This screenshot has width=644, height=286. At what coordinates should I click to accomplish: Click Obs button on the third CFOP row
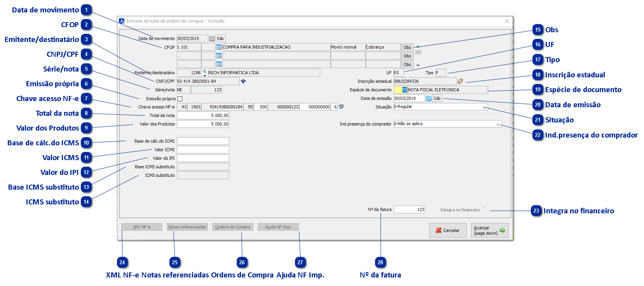point(407,65)
